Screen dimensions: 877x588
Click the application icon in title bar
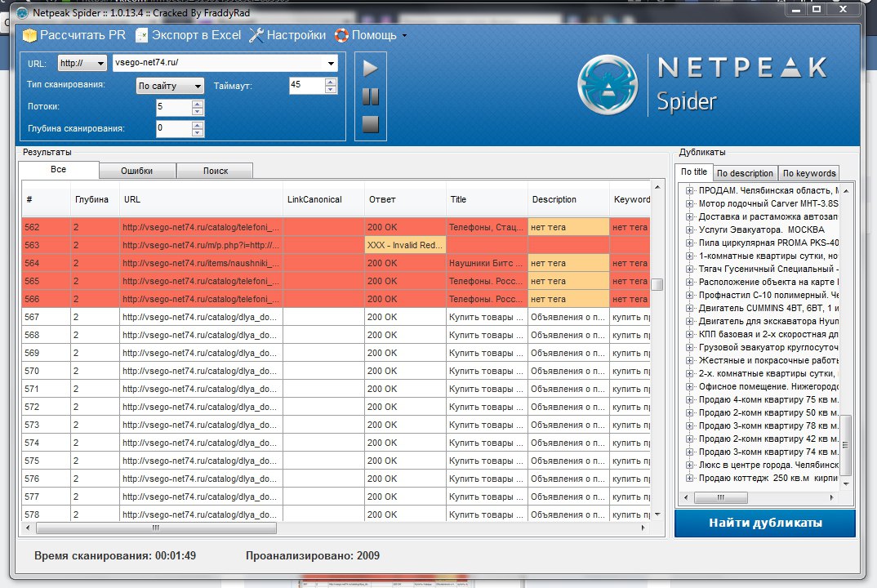click(22, 13)
